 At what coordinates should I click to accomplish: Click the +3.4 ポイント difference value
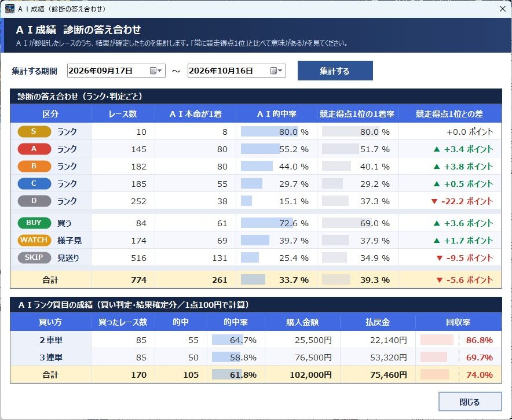coord(463,149)
